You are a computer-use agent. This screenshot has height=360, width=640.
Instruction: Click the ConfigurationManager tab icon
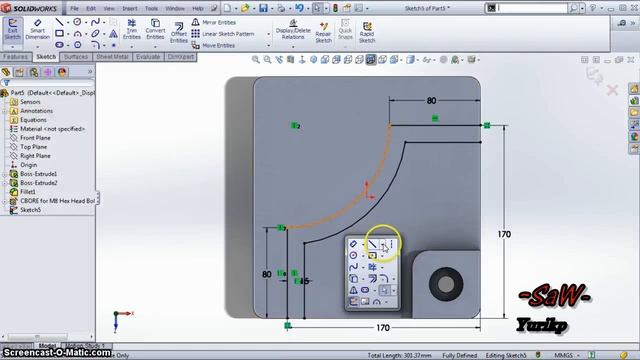tap(34, 72)
